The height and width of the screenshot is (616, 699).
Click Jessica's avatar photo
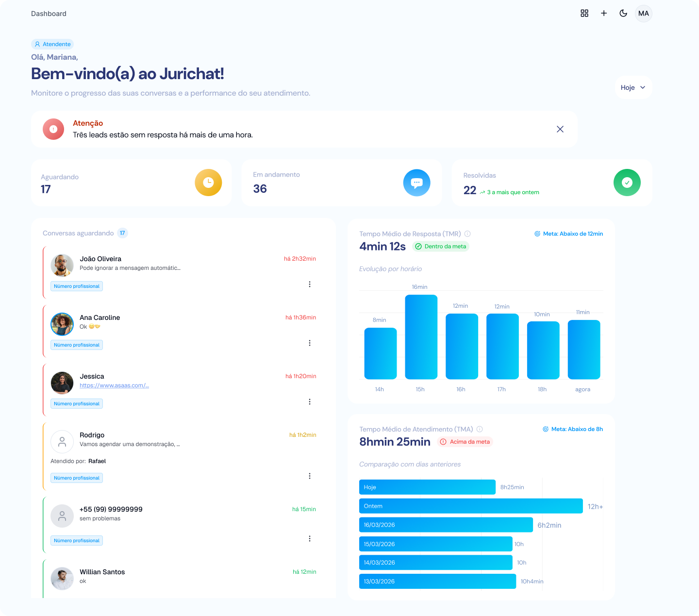pos(62,383)
